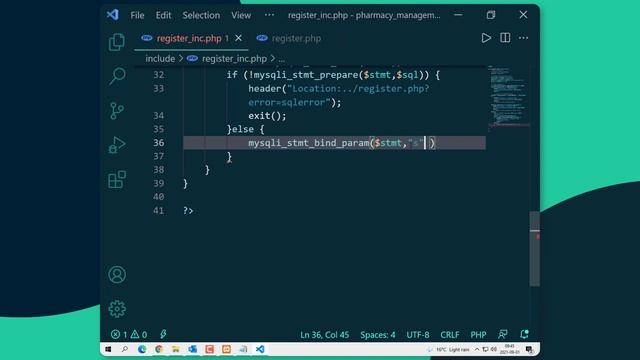Image resolution: width=640 pixels, height=360 pixels.
Task: Run the PHP file with play button
Action: click(486, 38)
